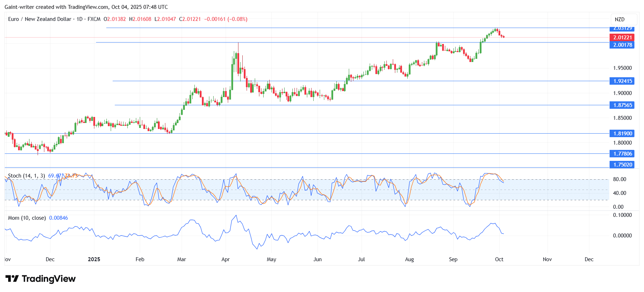This screenshot has width=644, height=292.
Task: Click the Euro / New Zealand Dollar symbol title
Action: [40, 19]
